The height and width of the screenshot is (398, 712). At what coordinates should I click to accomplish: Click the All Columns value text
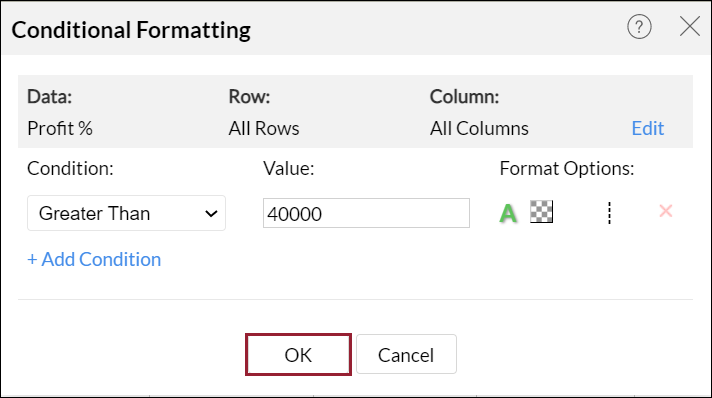point(479,129)
